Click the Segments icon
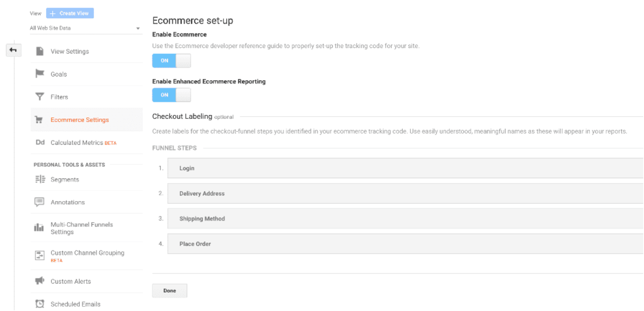 pos(40,179)
